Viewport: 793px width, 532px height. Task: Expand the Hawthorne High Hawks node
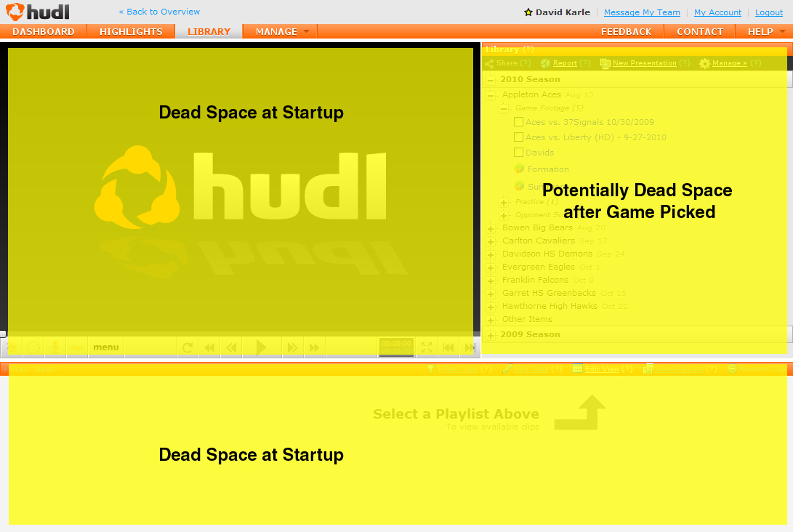point(491,307)
